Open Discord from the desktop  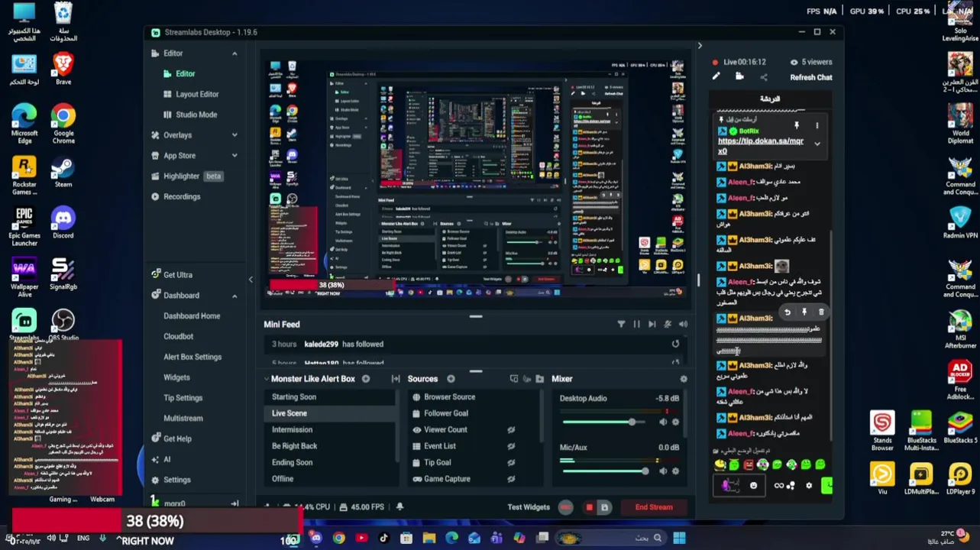(63, 222)
